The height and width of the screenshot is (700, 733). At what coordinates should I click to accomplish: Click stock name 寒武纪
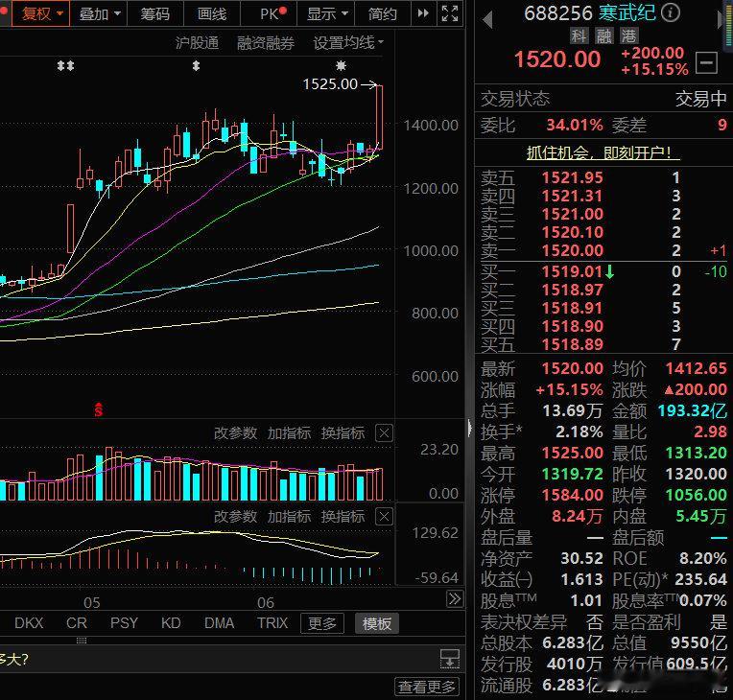click(x=627, y=12)
